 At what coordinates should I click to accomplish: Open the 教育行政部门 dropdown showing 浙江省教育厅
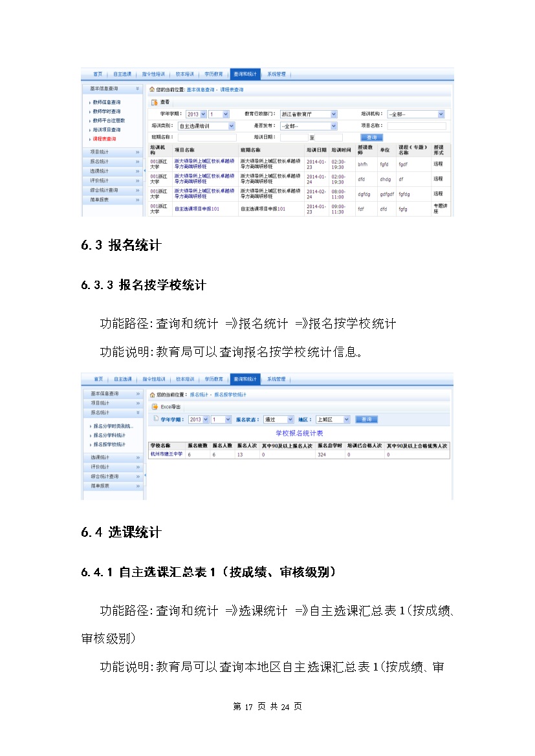coord(334,114)
